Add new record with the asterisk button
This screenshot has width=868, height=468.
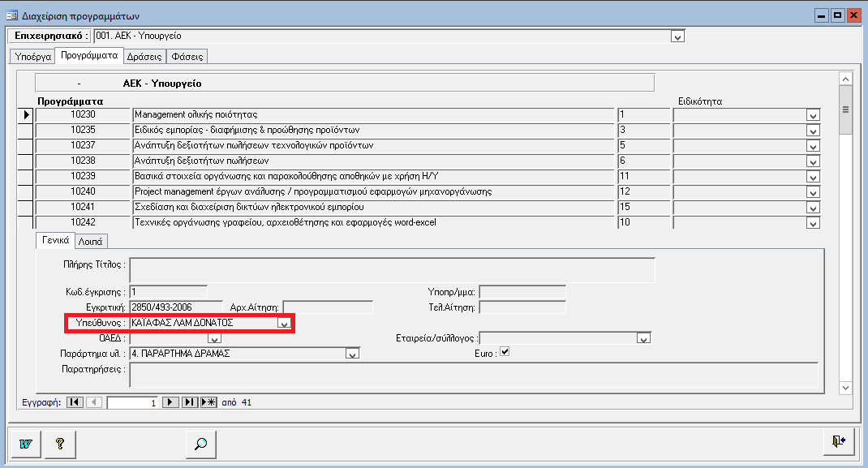pos(208,401)
